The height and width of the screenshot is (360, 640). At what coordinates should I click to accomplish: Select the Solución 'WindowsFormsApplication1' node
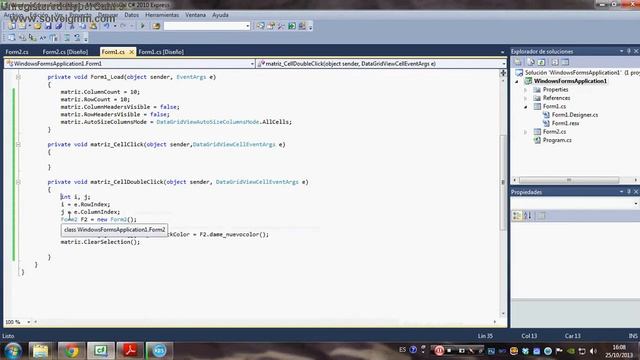pyautogui.click(x=577, y=73)
